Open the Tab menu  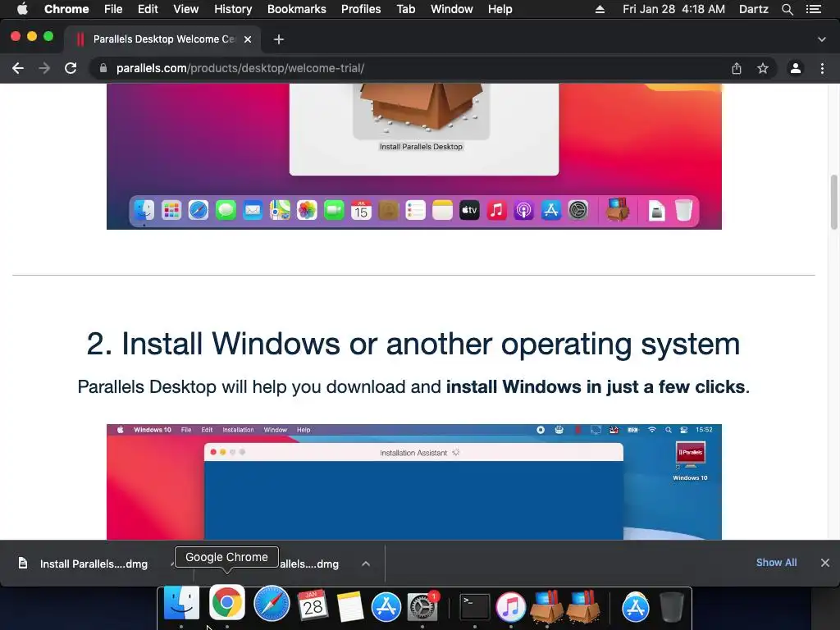coord(405,9)
